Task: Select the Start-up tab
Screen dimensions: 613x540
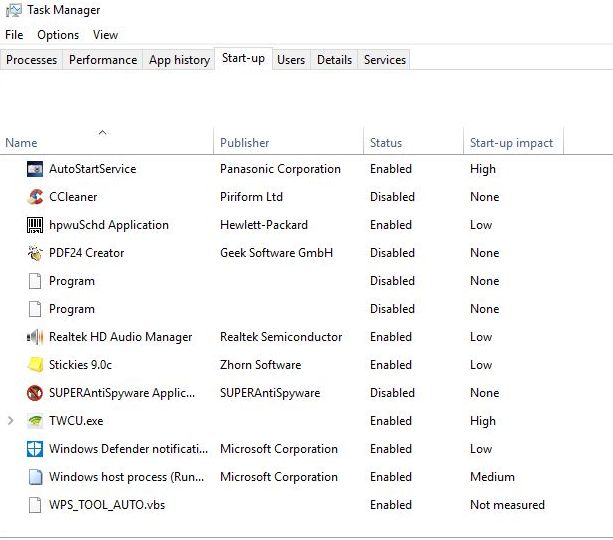Action: click(x=243, y=58)
